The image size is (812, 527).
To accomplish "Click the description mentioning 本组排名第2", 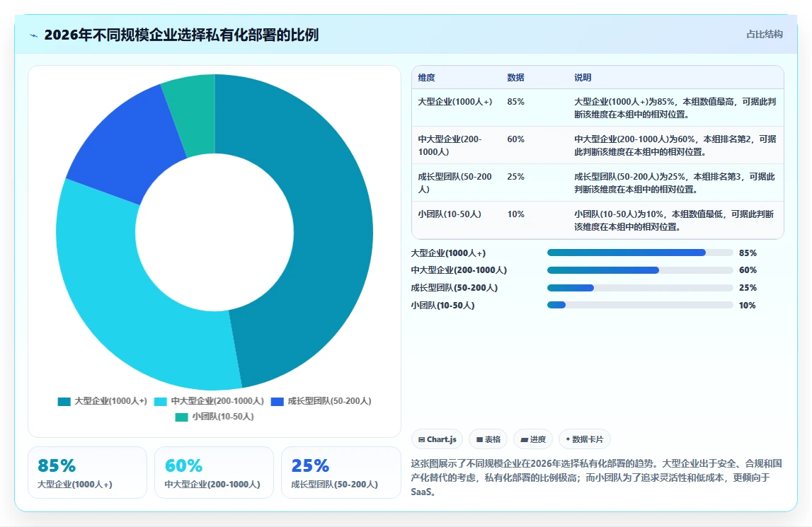I will (x=675, y=146).
